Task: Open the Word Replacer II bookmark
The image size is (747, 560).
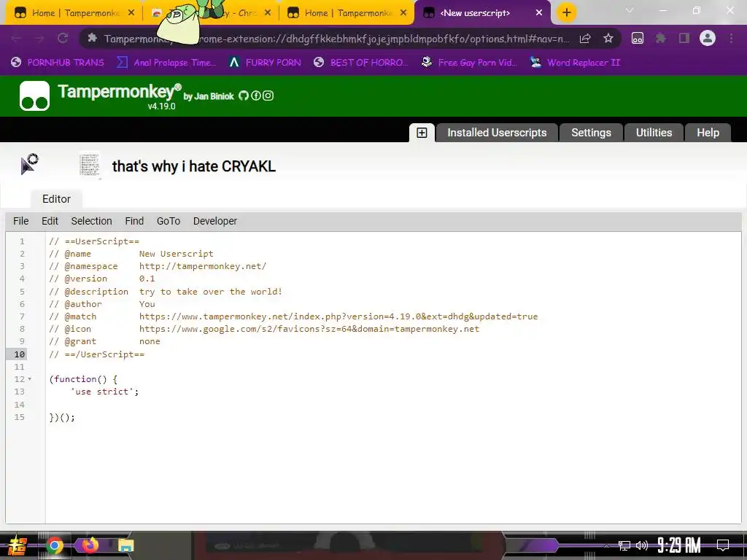Action: [576, 63]
